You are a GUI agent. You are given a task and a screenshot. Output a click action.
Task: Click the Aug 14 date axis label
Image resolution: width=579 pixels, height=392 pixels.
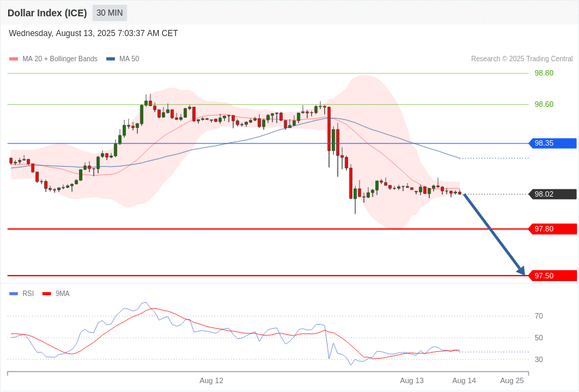tap(464, 380)
